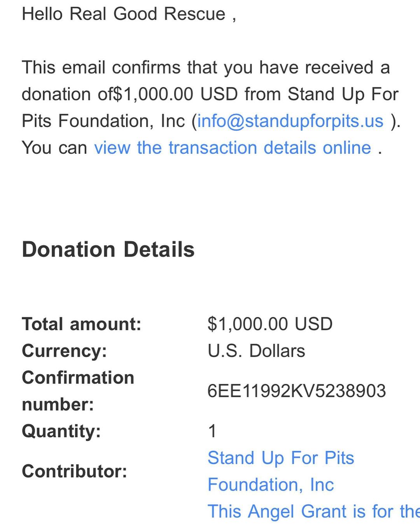Click the "You can" text before the link
Viewport: 420px width, 524px height.
[x=54, y=148]
